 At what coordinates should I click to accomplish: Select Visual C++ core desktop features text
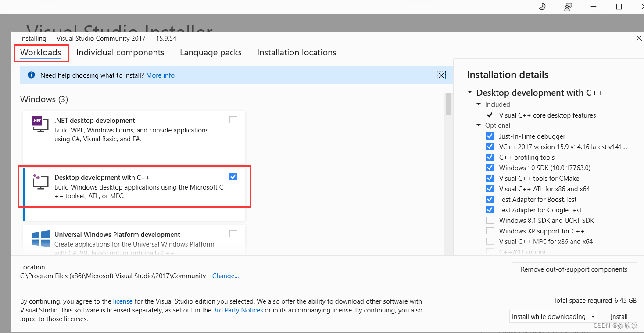547,115
